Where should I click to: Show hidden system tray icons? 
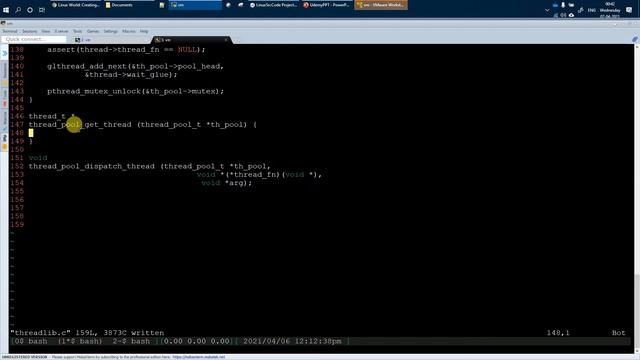pyautogui.click(x=547, y=10)
